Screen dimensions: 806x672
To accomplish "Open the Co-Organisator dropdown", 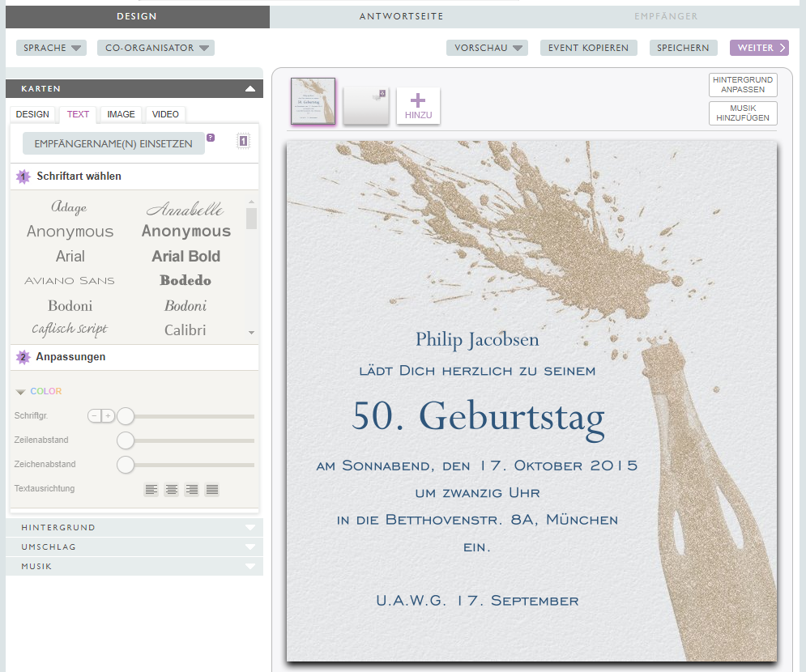I will tap(156, 48).
